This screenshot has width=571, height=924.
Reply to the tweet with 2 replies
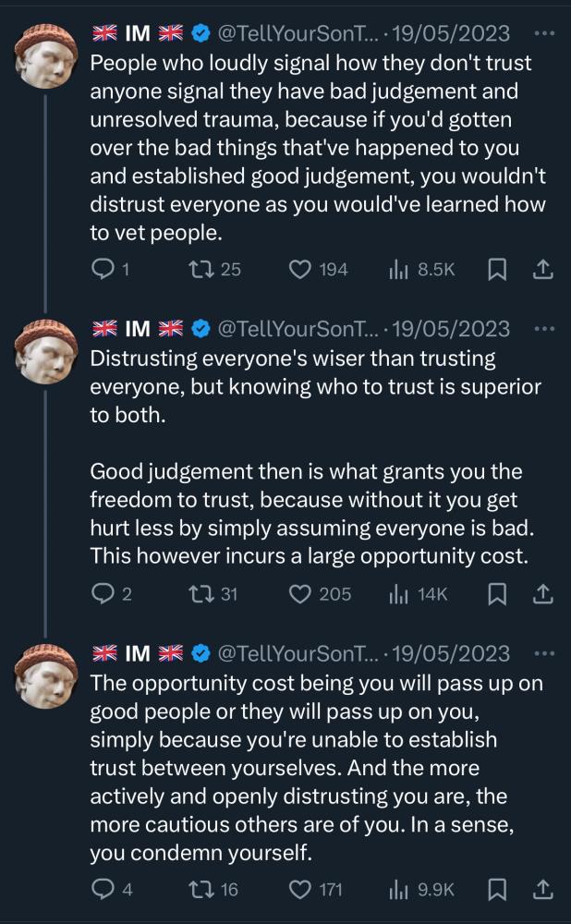(x=102, y=594)
